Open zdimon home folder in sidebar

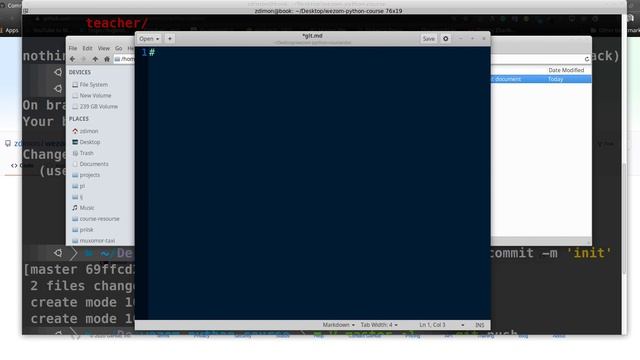click(89, 131)
